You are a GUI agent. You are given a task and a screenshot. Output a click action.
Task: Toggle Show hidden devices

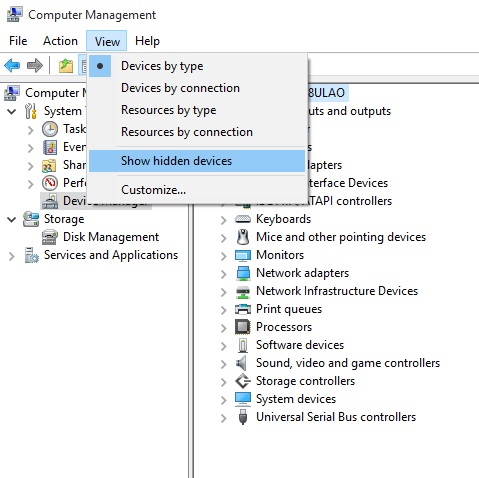[197, 161]
